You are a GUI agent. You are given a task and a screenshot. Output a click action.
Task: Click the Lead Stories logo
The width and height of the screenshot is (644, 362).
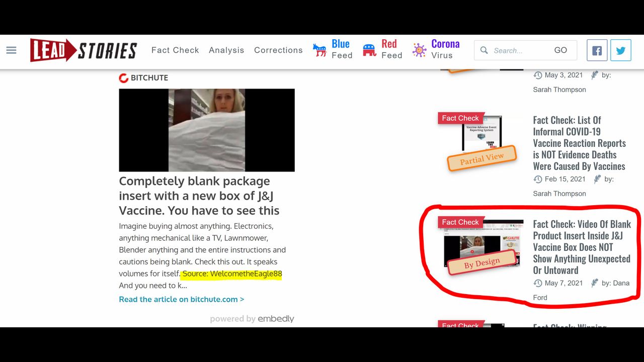click(x=84, y=50)
